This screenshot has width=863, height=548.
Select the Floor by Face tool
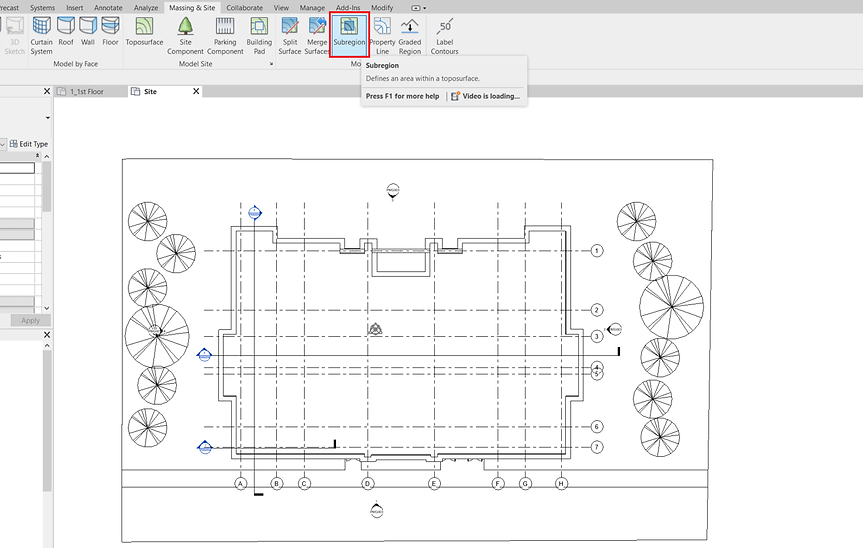click(110, 31)
